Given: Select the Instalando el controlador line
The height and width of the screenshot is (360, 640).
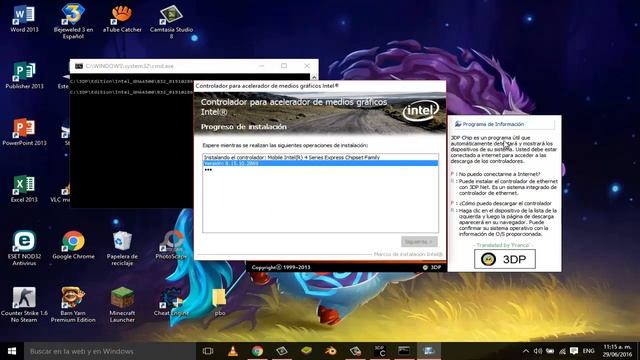Looking at the screenshot, I should [x=320, y=157].
